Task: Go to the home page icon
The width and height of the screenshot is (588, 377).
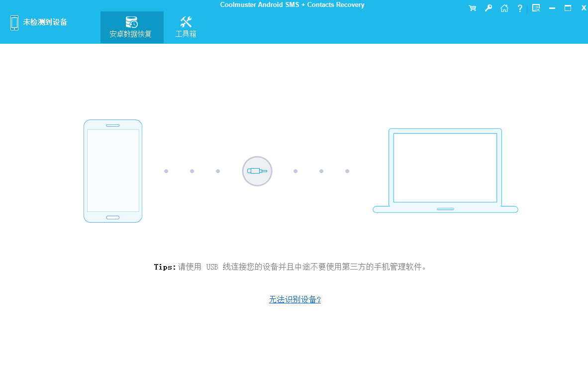Action: [504, 8]
